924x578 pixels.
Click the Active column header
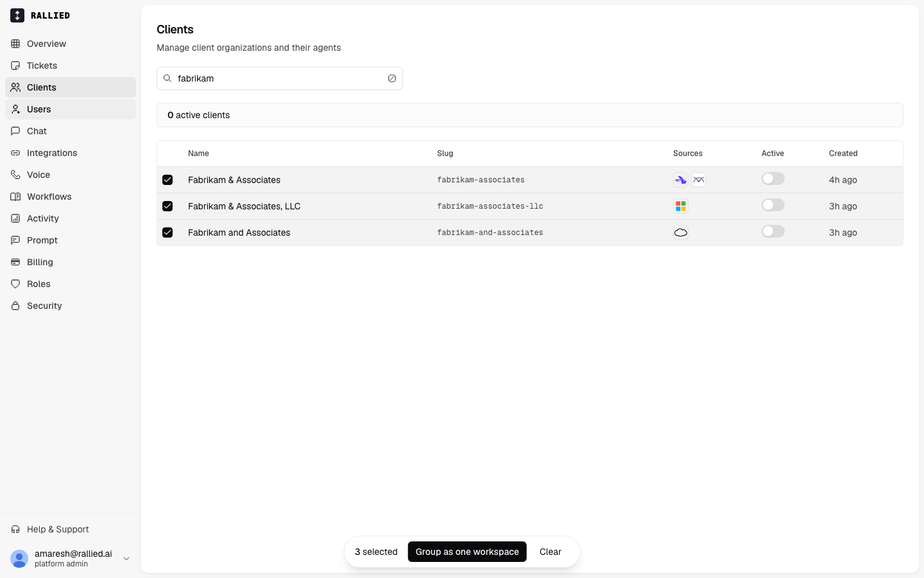point(773,153)
